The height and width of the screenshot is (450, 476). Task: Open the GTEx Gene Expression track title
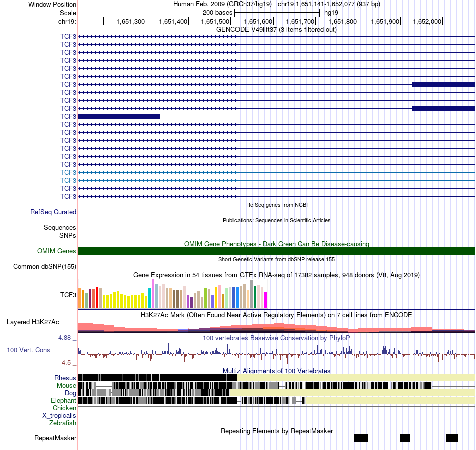[277, 275]
